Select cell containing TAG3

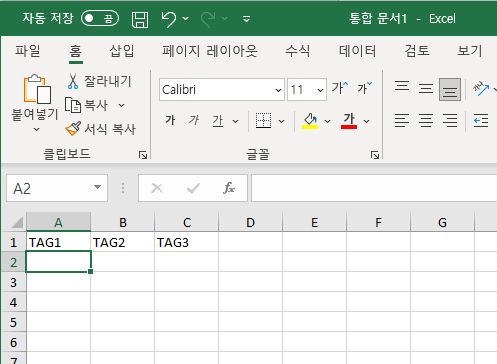(x=186, y=242)
